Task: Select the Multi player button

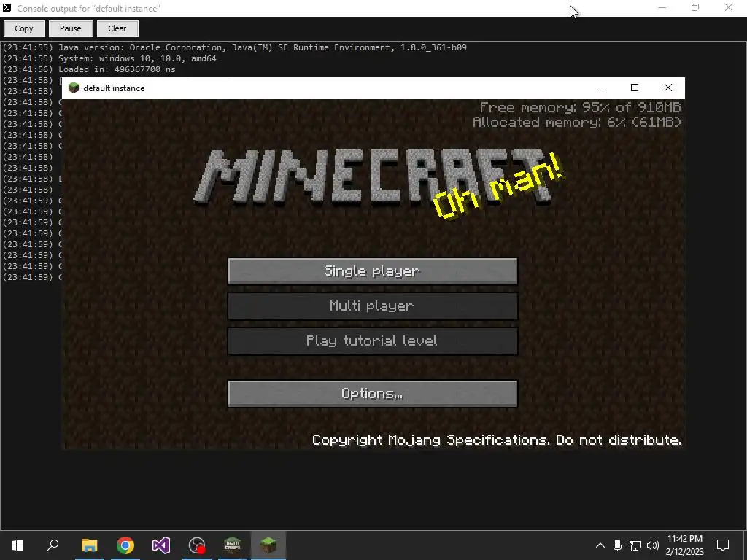Action: (x=373, y=306)
